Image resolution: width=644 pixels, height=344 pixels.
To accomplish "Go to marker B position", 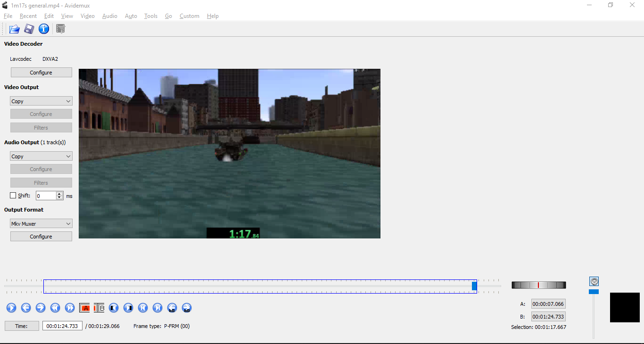I will (128, 308).
